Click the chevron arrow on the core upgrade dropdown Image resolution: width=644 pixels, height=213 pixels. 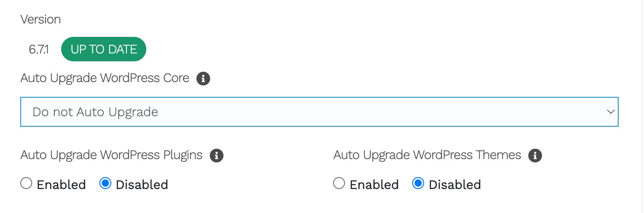tap(611, 112)
